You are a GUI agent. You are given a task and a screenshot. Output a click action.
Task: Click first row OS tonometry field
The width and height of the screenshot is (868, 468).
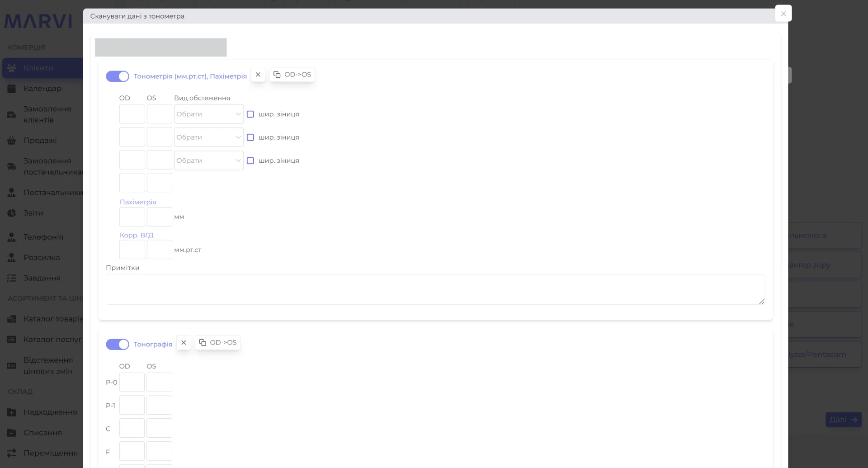[x=160, y=114]
